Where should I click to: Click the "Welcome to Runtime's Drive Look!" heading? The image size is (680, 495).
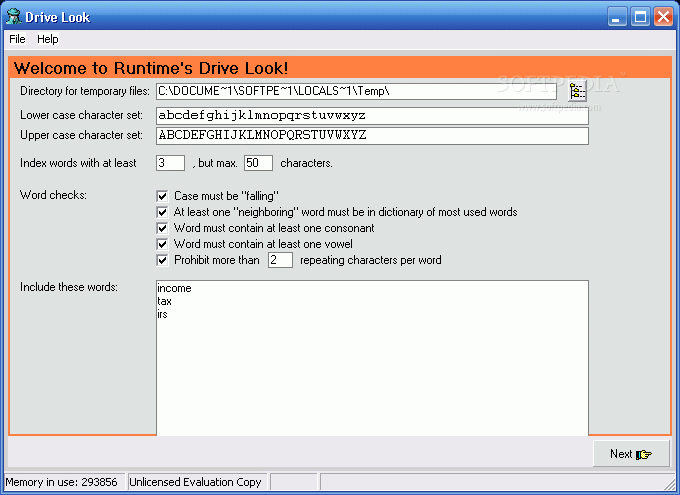pyautogui.click(x=151, y=68)
